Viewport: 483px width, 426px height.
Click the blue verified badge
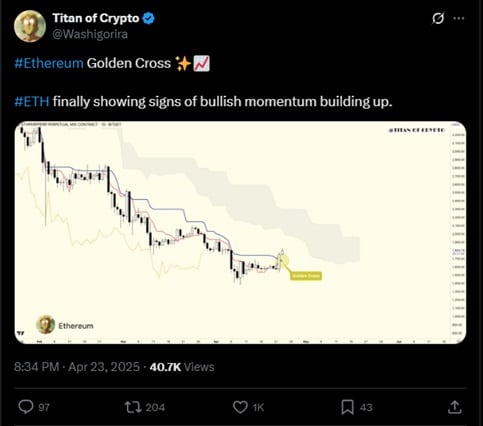click(148, 18)
